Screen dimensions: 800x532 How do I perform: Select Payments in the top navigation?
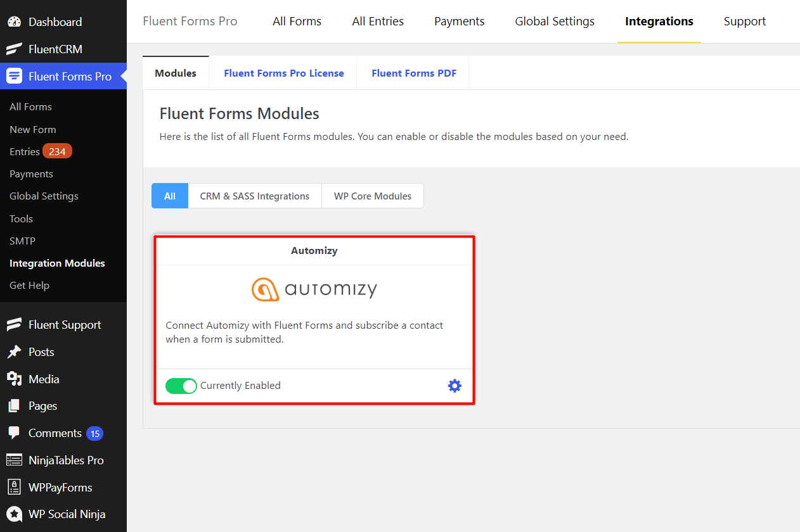click(x=459, y=21)
